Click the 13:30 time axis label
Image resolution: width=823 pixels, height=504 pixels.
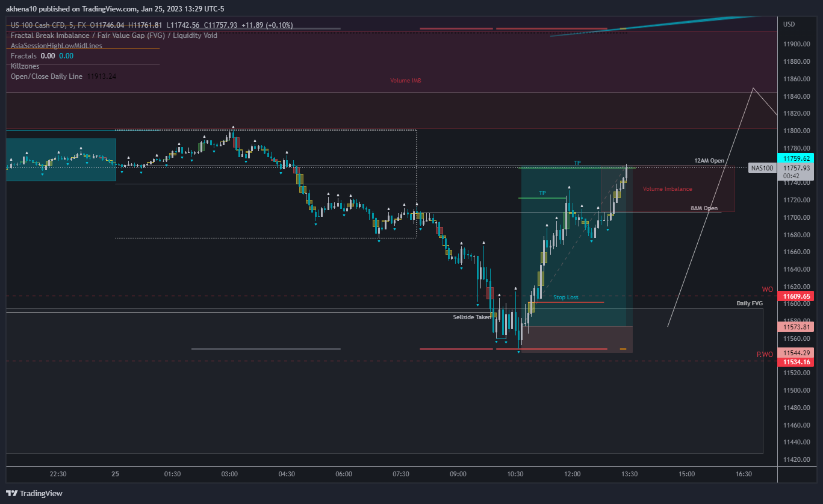pos(630,474)
